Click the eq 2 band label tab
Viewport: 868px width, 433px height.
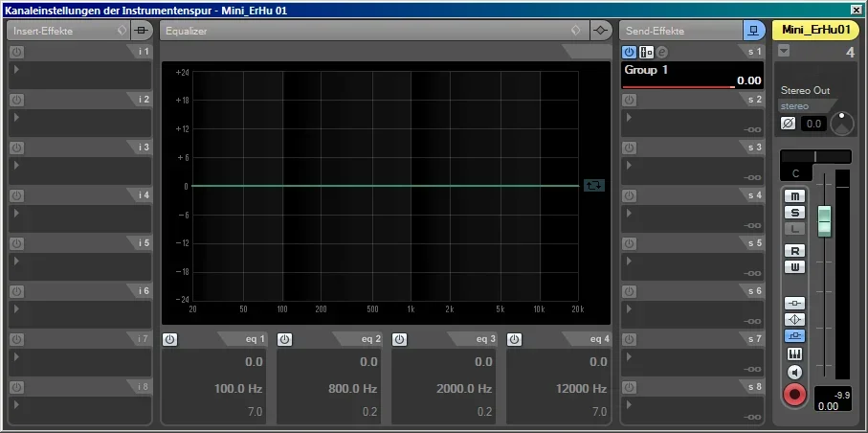pos(371,339)
